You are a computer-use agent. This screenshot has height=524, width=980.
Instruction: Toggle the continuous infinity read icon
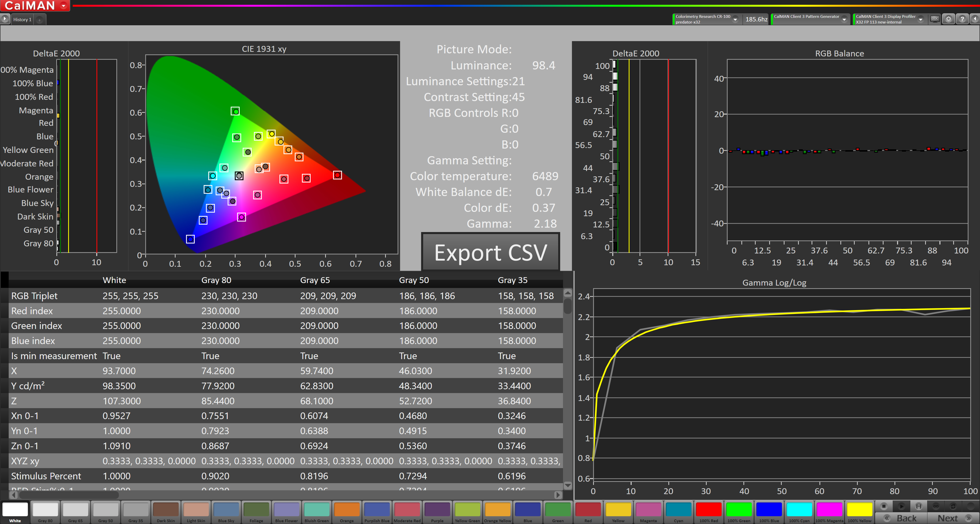[936, 506]
